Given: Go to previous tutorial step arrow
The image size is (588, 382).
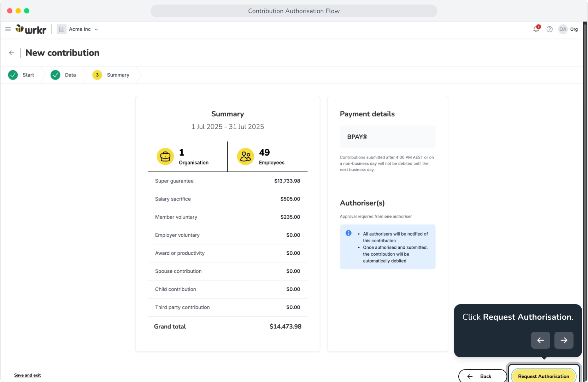Looking at the screenshot, I should [541, 340].
